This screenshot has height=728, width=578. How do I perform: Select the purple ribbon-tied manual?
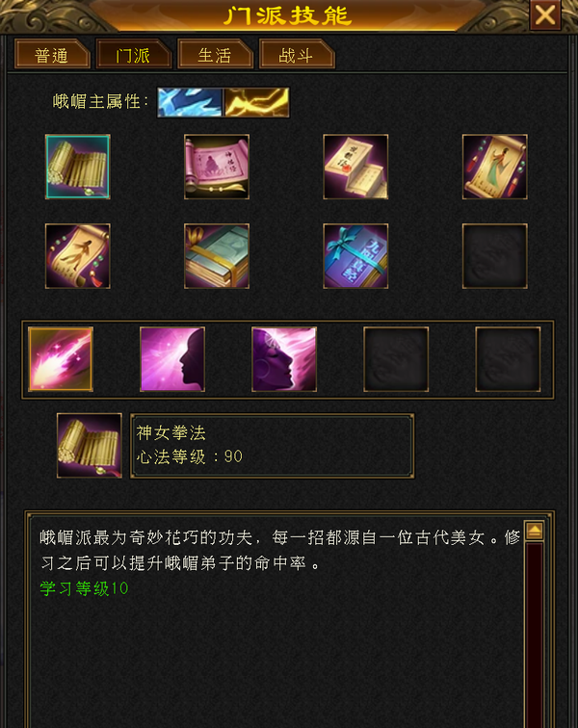click(x=355, y=256)
